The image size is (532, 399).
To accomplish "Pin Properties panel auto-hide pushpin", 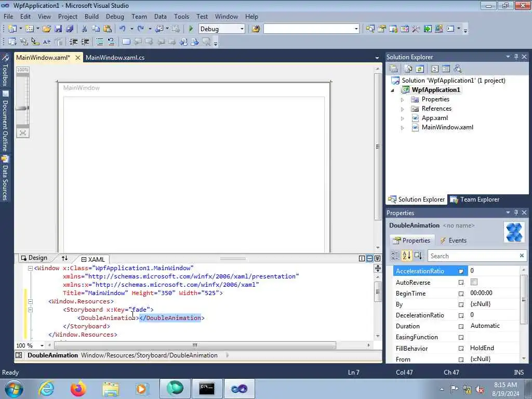I will point(516,212).
